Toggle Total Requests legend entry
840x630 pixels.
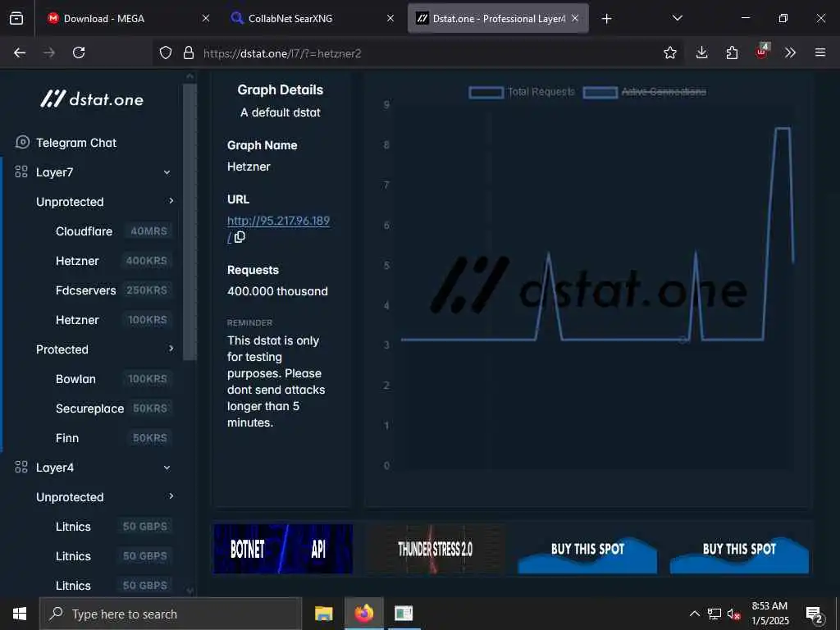click(x=522, y=92)
